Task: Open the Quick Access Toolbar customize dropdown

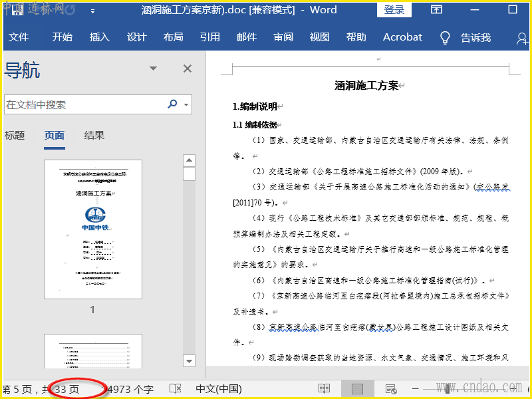Action: point(92,11)
